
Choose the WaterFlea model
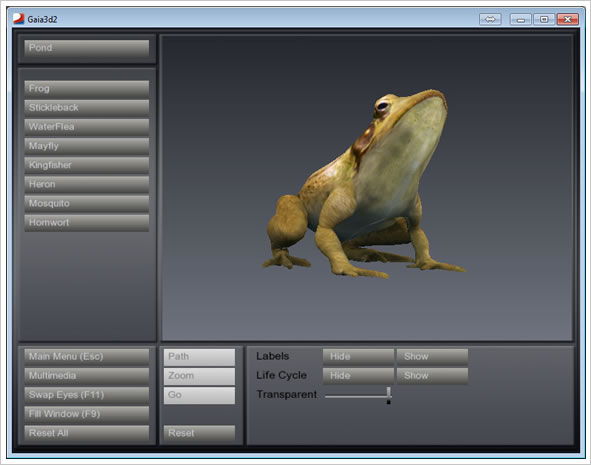point(87,127)
